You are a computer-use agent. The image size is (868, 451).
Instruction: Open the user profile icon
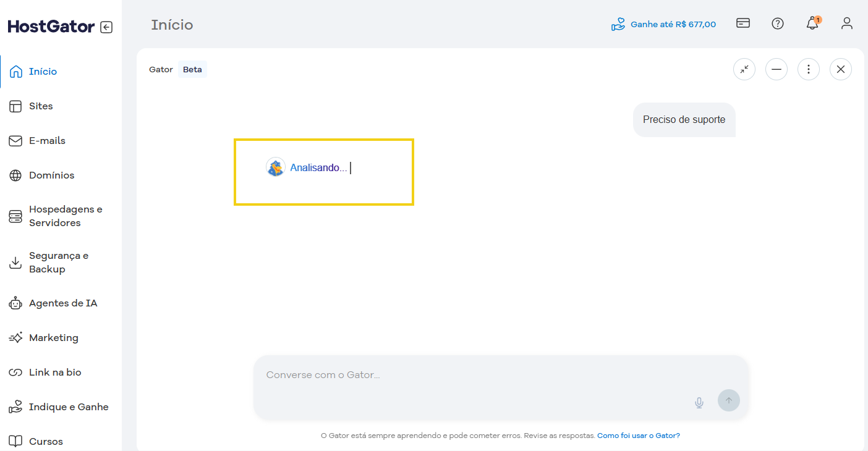847,23
